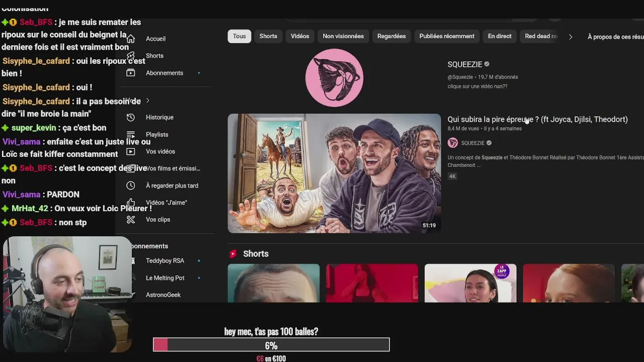Screen dimensions: 644x362
Task: Open Vidéos "J'aime" in sidebar
Action: pos(166,203)
